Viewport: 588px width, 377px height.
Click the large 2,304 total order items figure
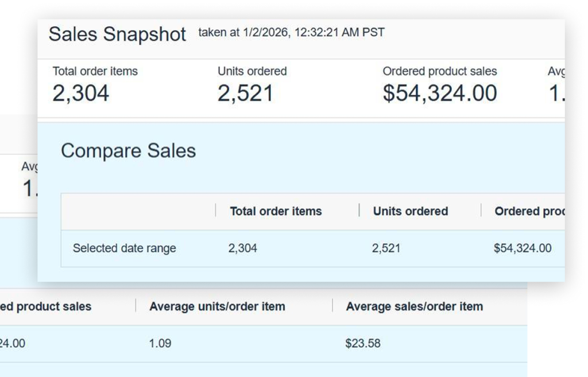[80, 93]
